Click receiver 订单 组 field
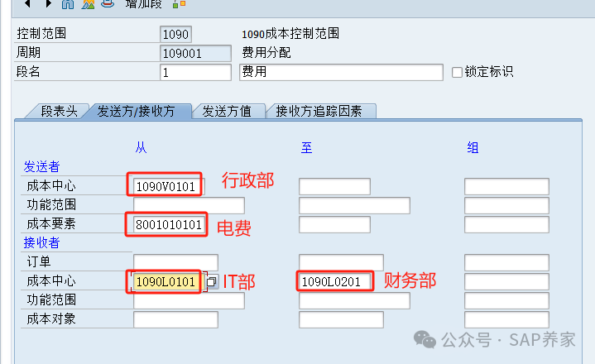Screen dimensions: 595x364 coord(506,262)
